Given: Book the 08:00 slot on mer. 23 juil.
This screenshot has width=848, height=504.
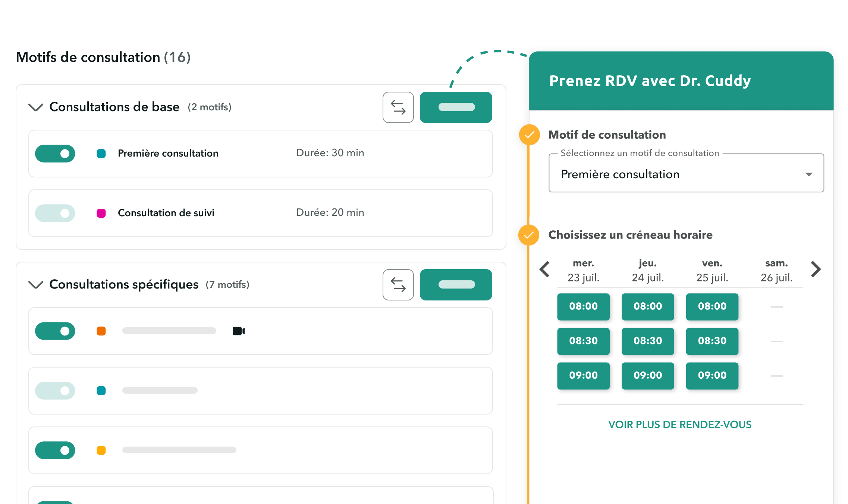Looking at the screenshot, I should [x=583, y=306].
